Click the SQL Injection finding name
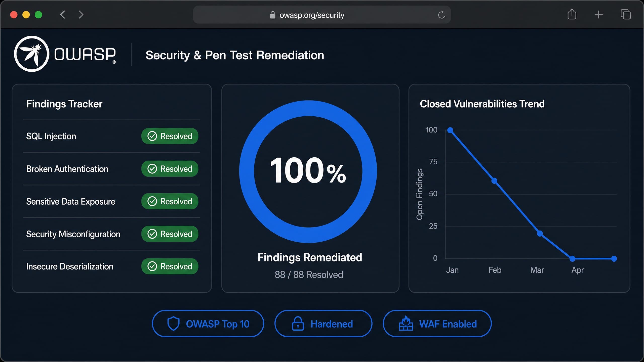Screen dimensions: 644x362 click(51, 136)
